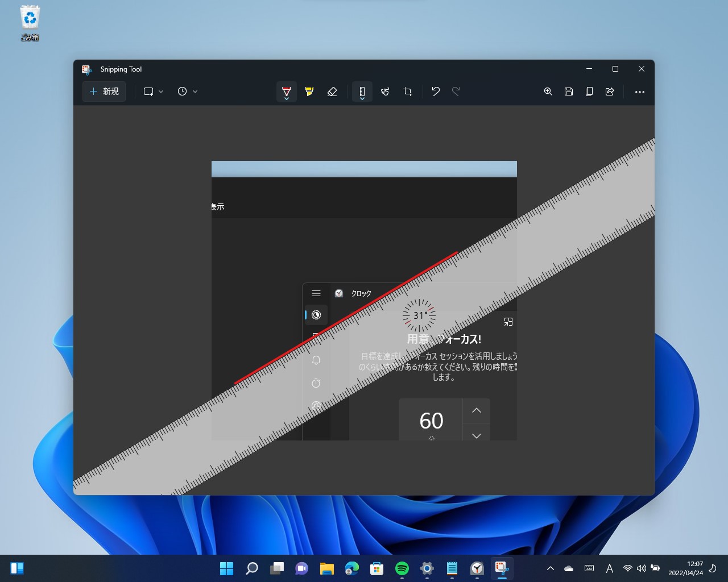Select the yellow highlighter tool
The height and width of the screenshot is (582, 728).
coord(309,92)
